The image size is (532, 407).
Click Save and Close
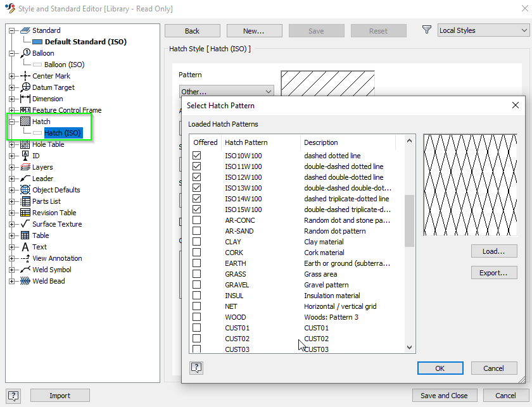point(445,395)
